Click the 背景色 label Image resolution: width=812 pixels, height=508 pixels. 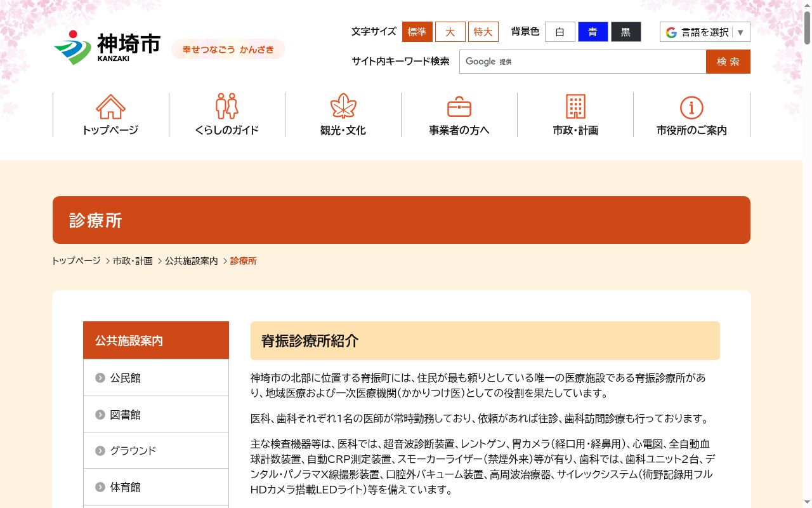pos(525,31)
